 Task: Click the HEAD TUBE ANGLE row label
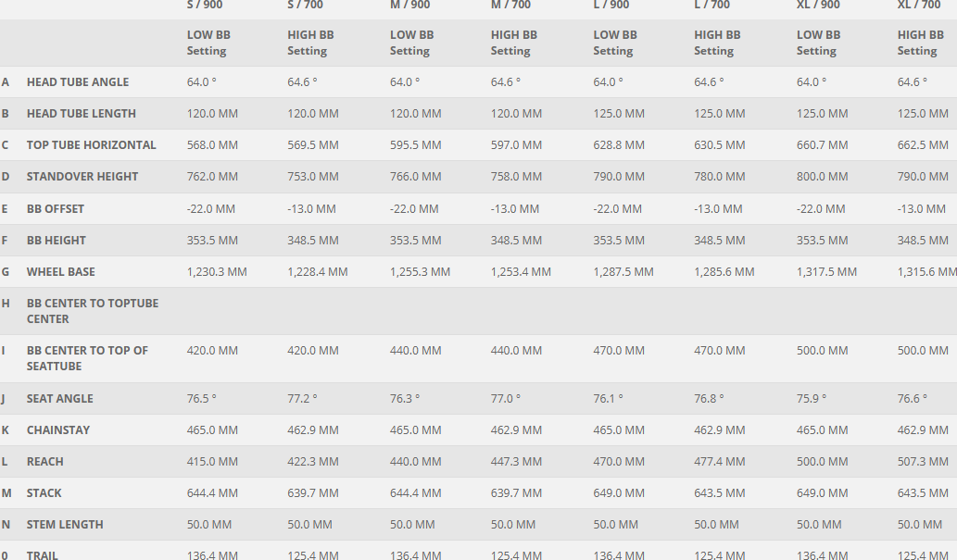tap(78, 82)
